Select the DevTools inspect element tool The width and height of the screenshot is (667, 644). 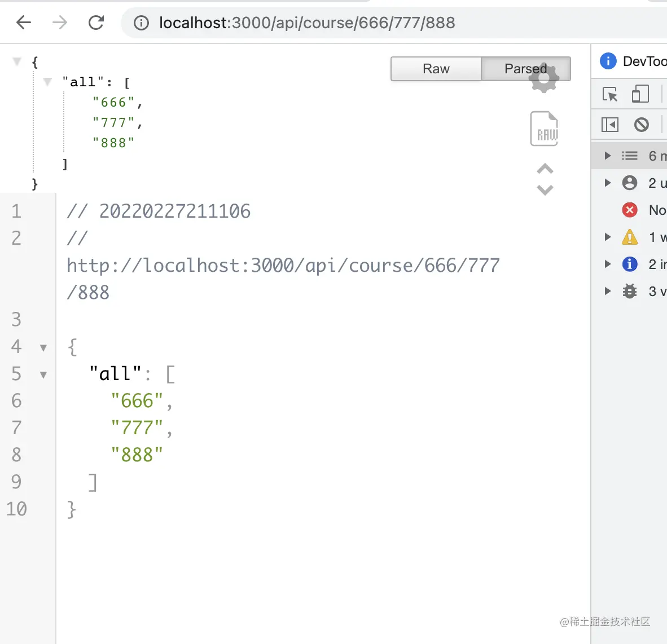tap(610, 94)
